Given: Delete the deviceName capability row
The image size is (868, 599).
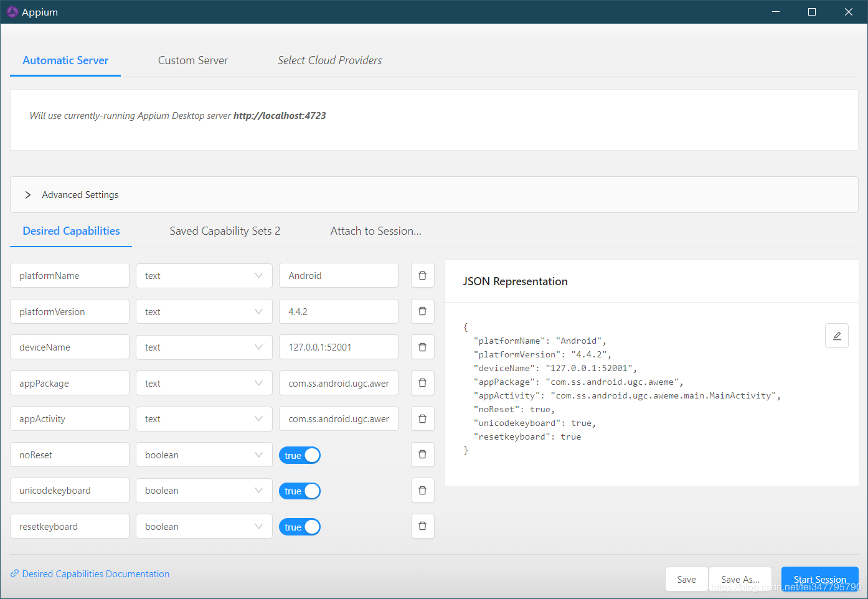Looking at the screenshot, I should pyautogui.click(x=422, y=347).
